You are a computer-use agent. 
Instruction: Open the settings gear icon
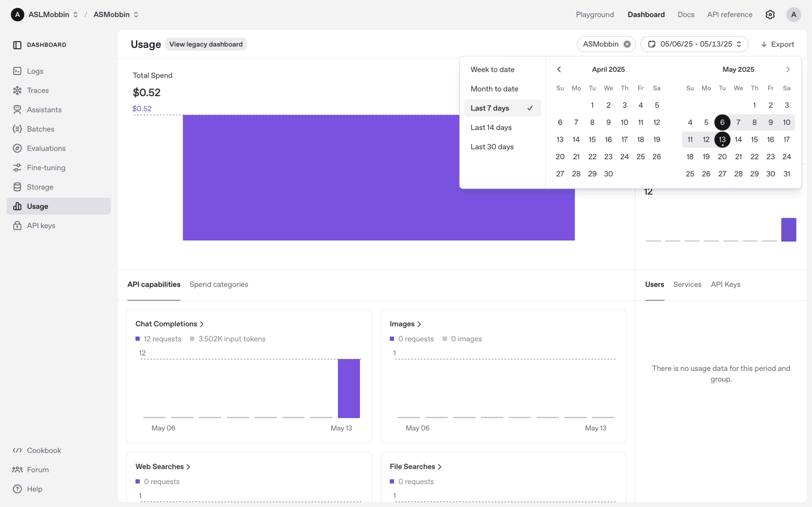(770, 15)
